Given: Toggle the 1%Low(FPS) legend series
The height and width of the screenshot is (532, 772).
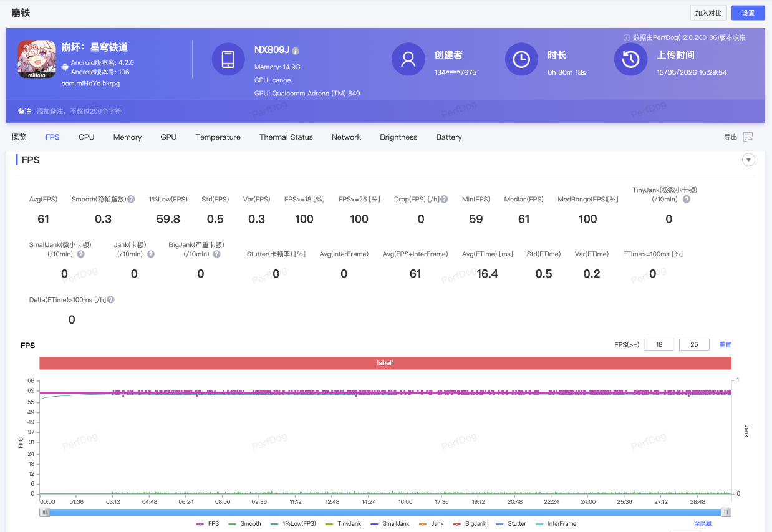Looking at the screenshot, I should 294,524.
